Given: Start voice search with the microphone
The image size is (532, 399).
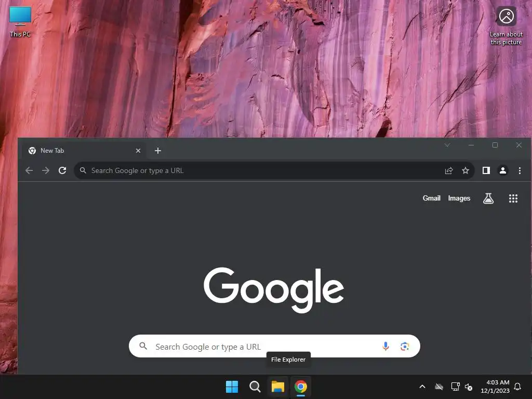Looking at the screenshot, I should 385,346.
